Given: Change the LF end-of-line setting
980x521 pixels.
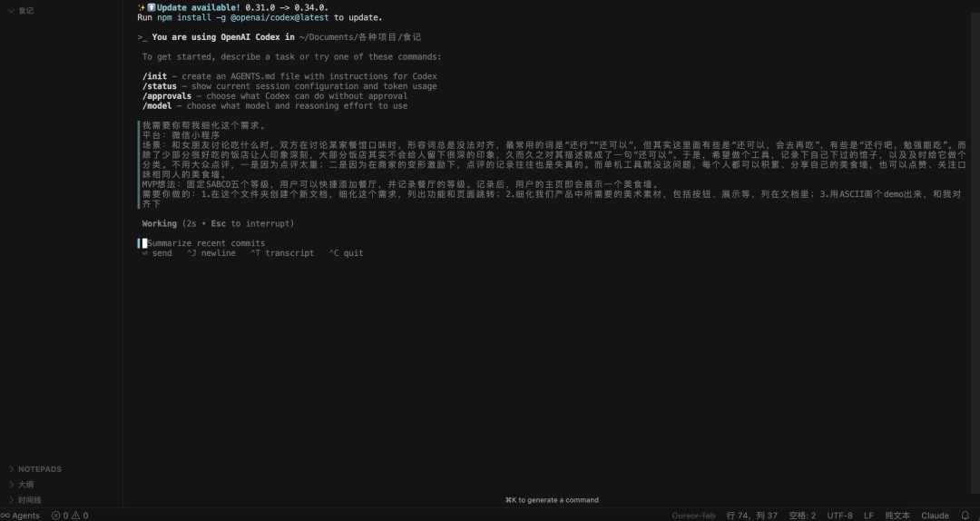Looking at the screenshot, I should [x=868, y=516].
